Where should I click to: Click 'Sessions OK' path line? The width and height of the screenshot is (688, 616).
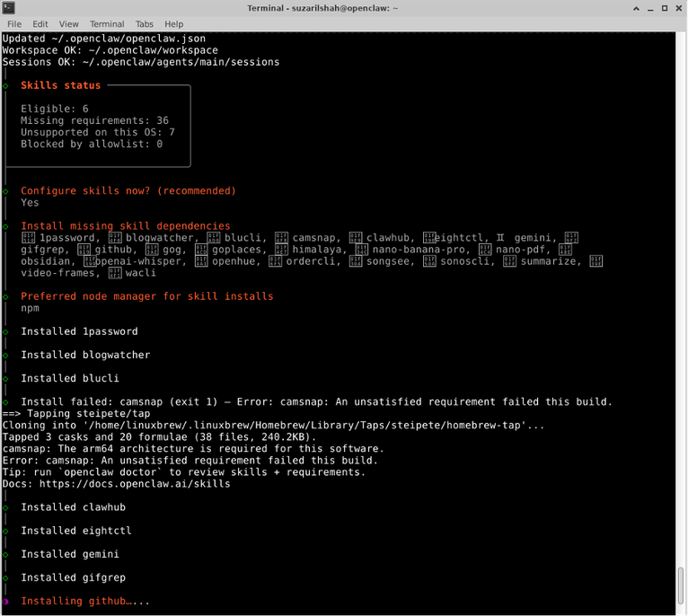(141, 62)
